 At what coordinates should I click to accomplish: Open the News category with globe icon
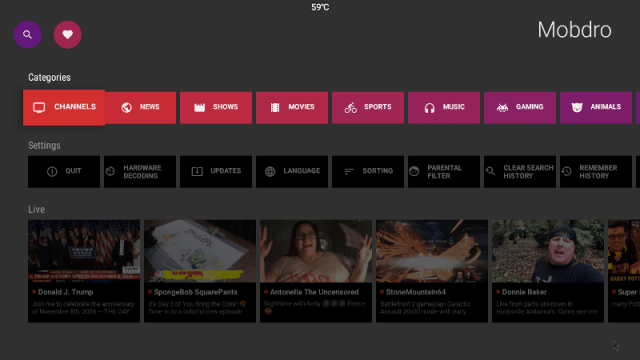[140, 108]
